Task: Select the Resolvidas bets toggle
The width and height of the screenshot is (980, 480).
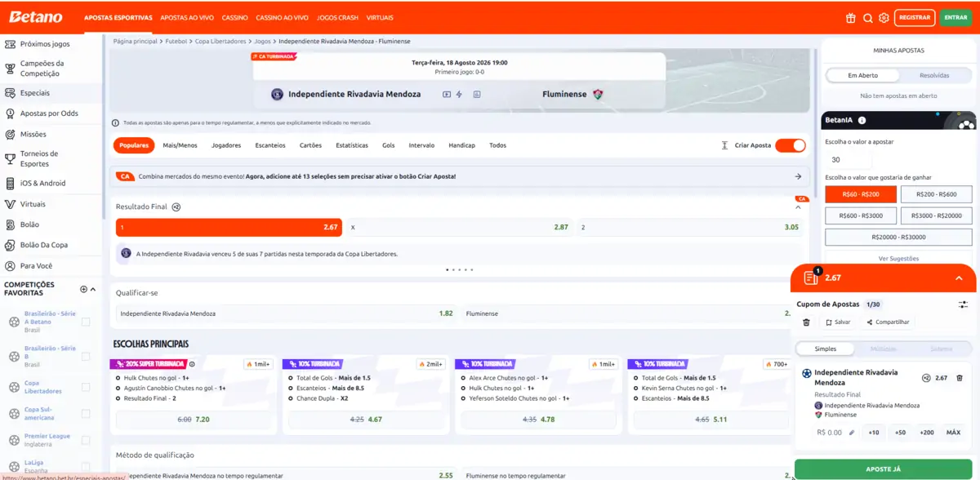Action: [x=934, y=75]
